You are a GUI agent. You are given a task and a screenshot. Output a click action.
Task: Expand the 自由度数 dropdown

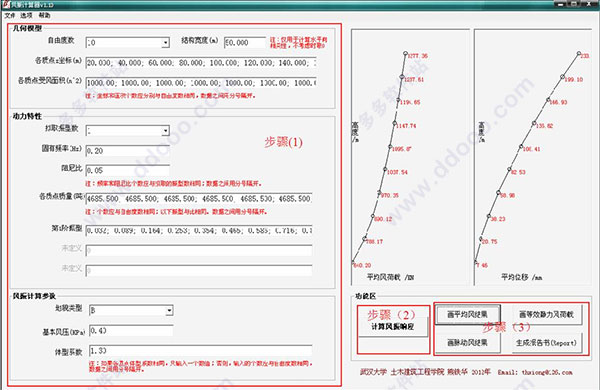pos(165,42)
